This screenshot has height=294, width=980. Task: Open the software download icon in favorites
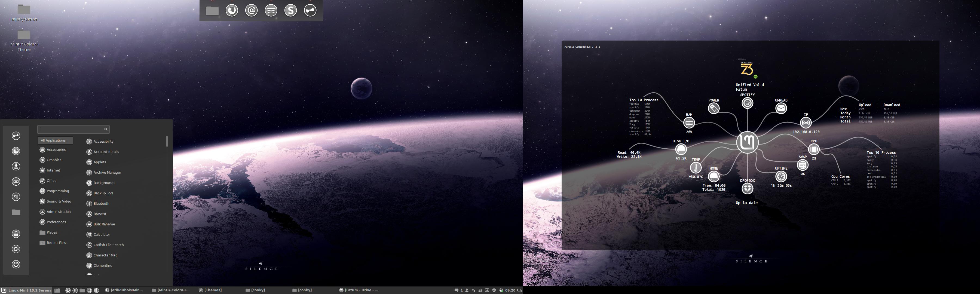[x=16, y=166]
